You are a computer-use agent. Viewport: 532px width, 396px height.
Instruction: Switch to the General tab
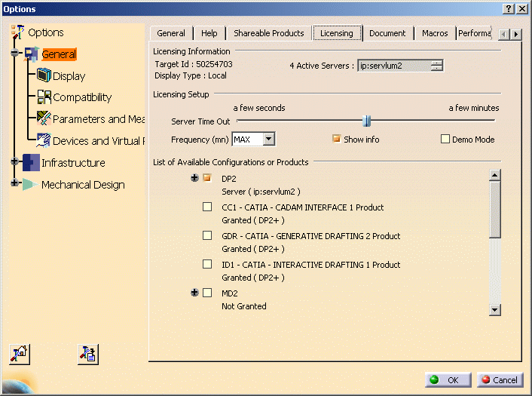(x=171, y=33)
